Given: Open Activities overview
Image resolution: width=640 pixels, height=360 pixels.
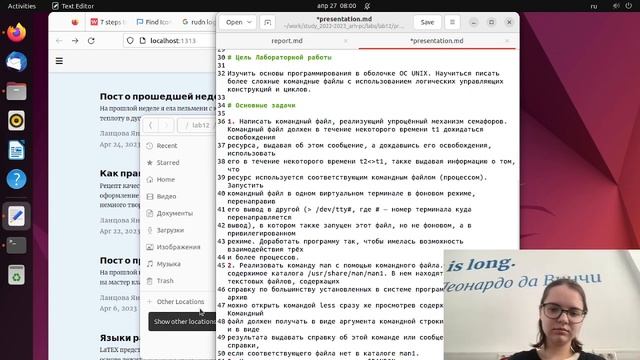Looking at the screenshot, I should 22,6.
